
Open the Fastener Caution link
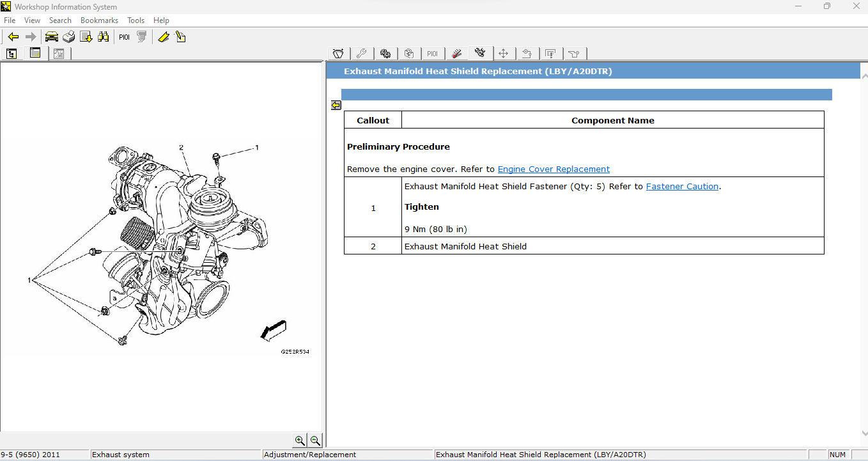point(682,187)
